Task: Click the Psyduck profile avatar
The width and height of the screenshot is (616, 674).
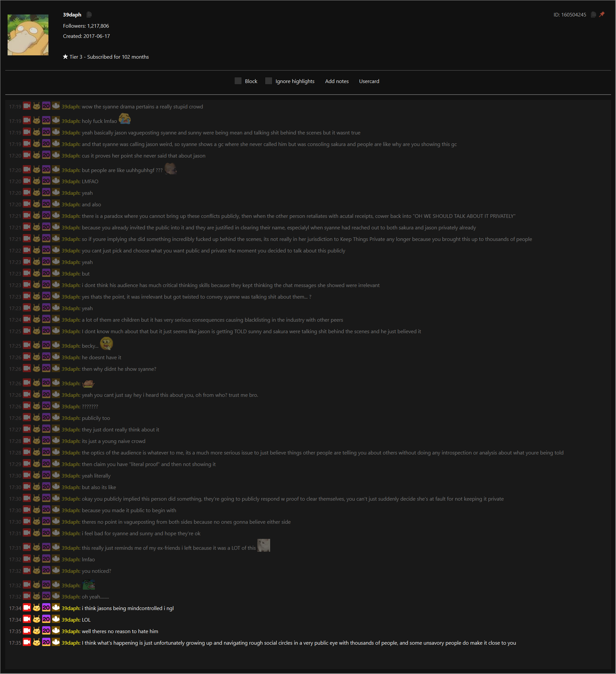Action: coord(28,35)
